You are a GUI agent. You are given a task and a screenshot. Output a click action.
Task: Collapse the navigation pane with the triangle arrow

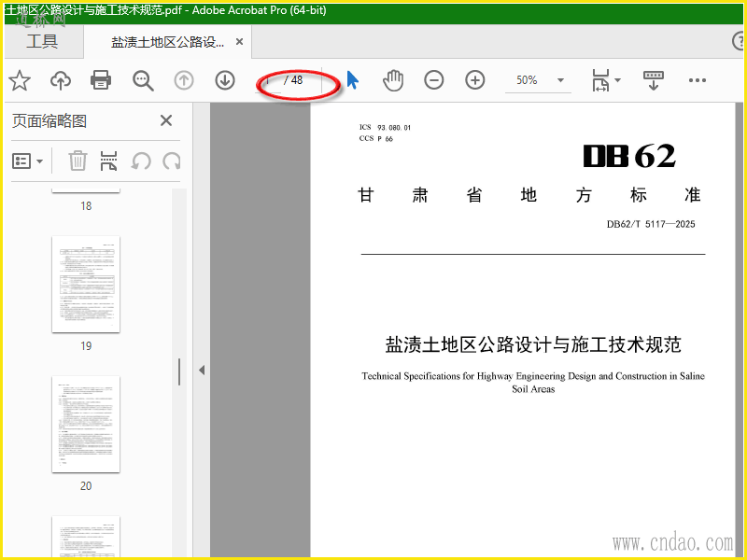[202, 370]
